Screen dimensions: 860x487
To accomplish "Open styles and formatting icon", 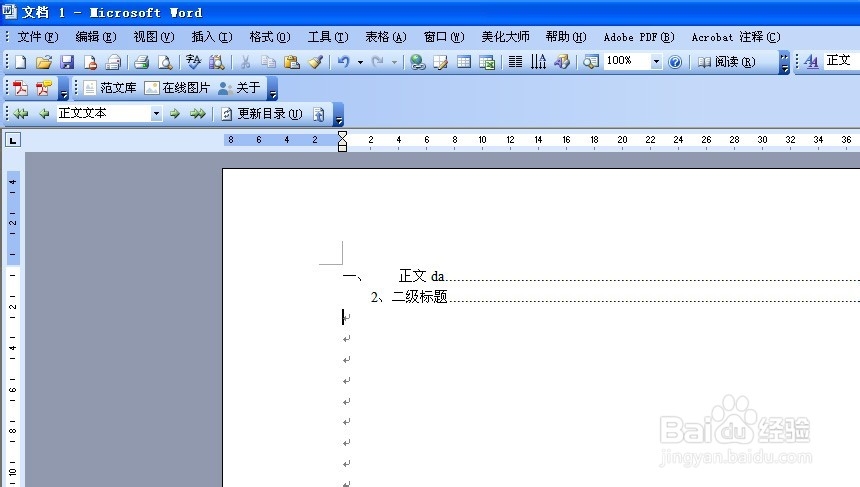I will tap(811, 61).
